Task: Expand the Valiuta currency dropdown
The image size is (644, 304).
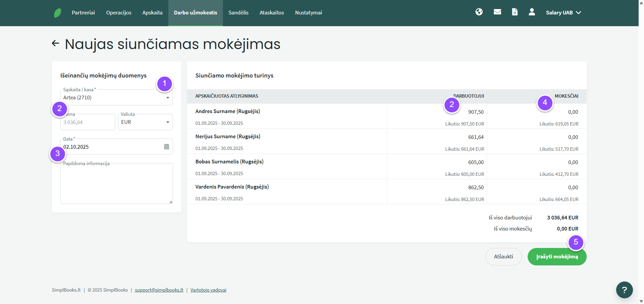Action: coord(168,122)
